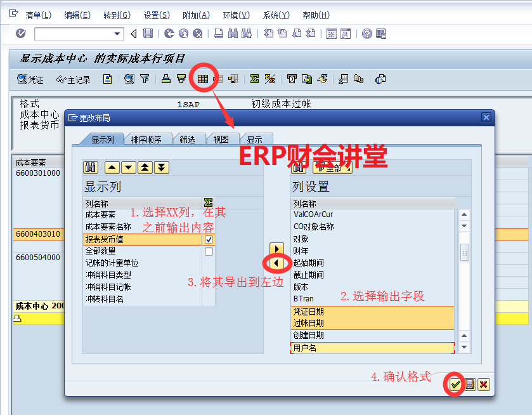Switch to the 筛选 tab
Image resolution: width=532 pixels, height=415 pixels.
[188, 140]
